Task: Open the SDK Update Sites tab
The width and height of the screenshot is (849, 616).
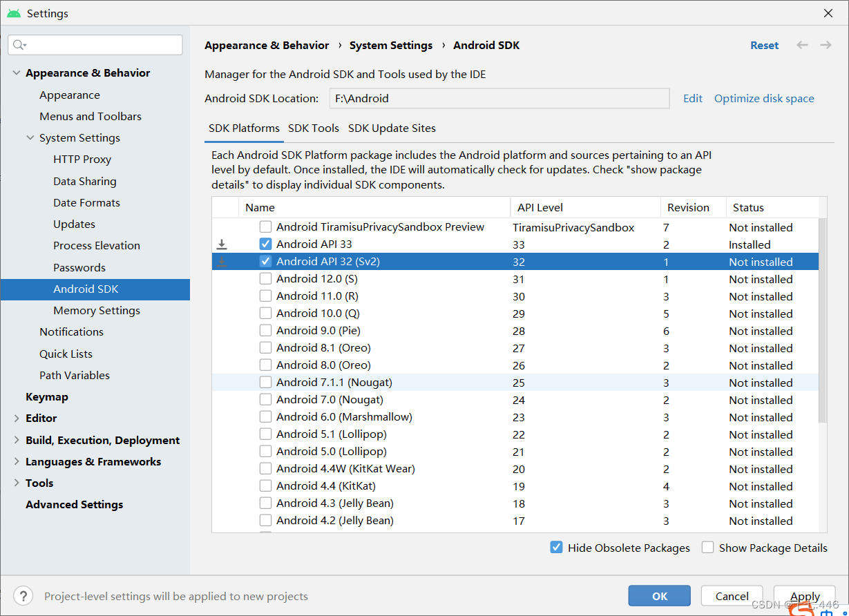Action: (x=392, y=128)
